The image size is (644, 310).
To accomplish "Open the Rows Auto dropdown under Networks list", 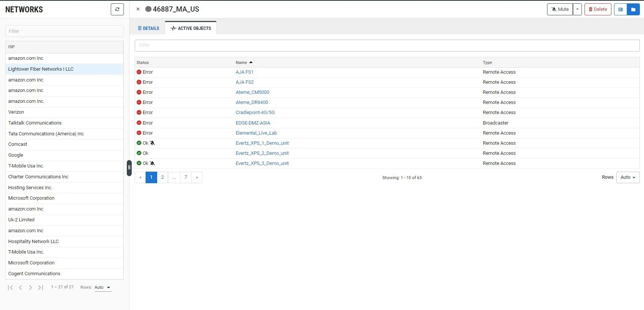I will point(103,288).
